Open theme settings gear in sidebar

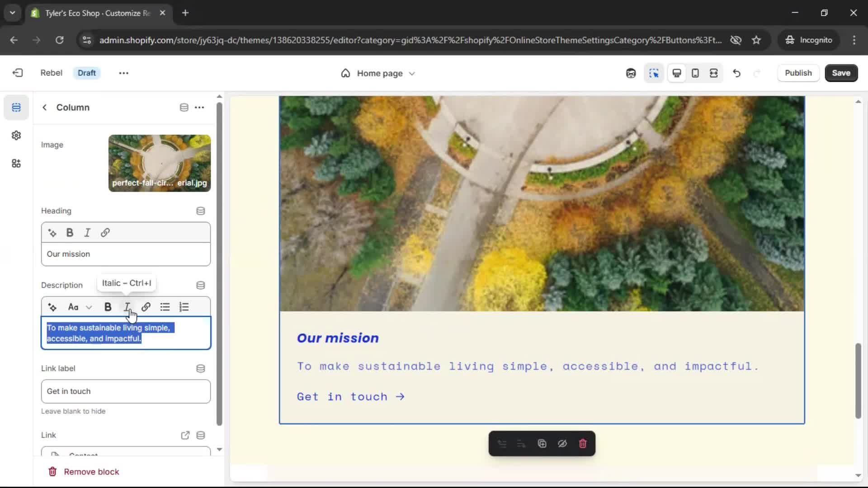[16, 135]
